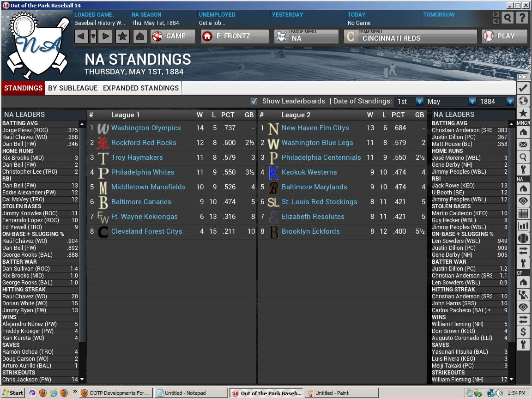Image resolution: width=532 pixels, height=399 pixels.
Task: Open the year dropdown showing 1884
Action: (x=496, y=102)
